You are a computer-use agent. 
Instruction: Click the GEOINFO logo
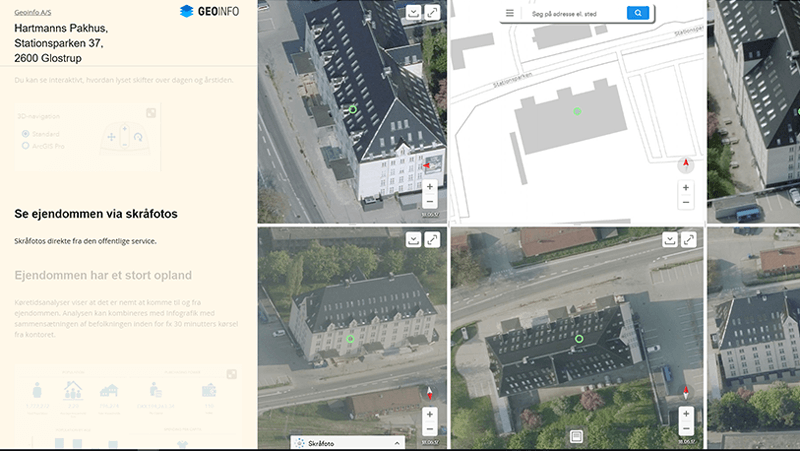tap(209, 11)
